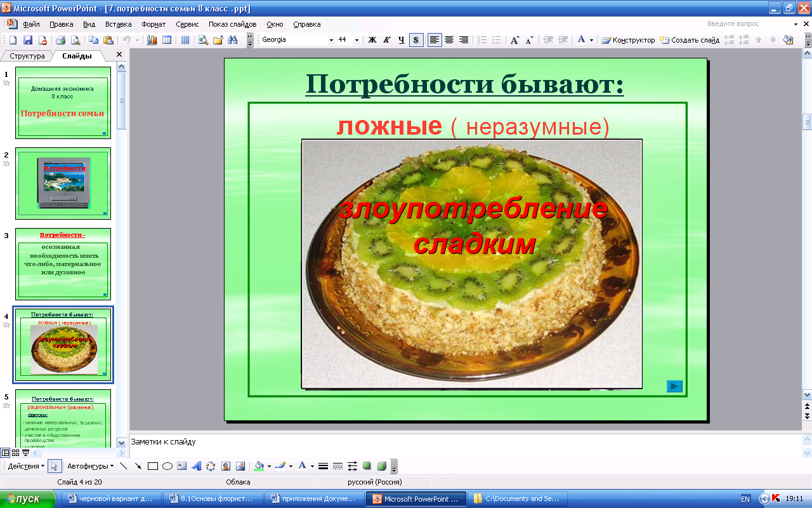812x508 pixels.
Task: Select the Arrow drawing tool
Action: pyautogui.click(x=138, y=466)
